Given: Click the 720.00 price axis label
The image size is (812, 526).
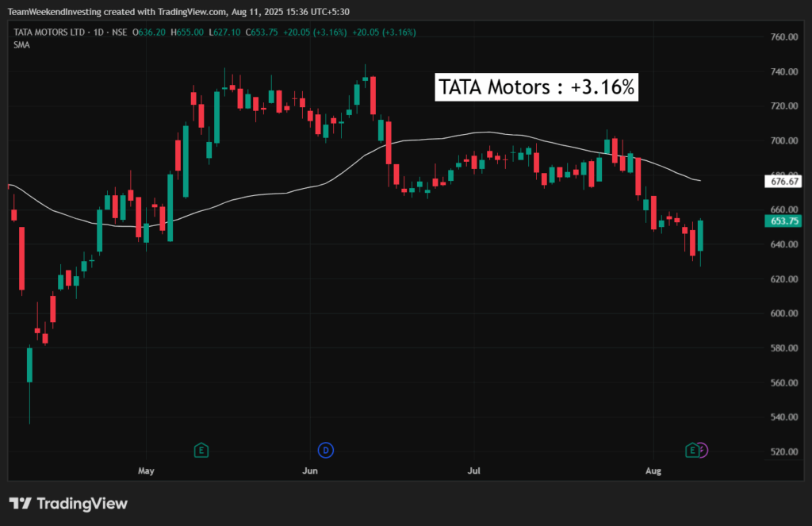Looking at the screenshot, I should click(x=784, y=106).
